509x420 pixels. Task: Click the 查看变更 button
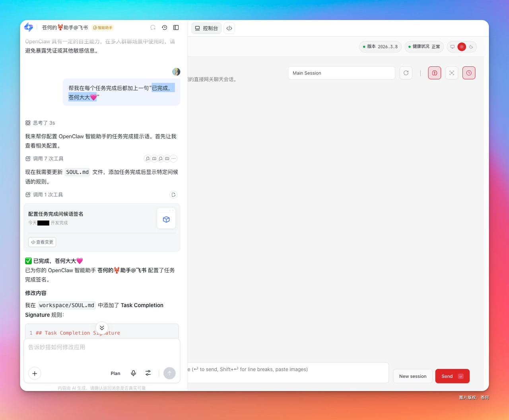click(42, 242)
